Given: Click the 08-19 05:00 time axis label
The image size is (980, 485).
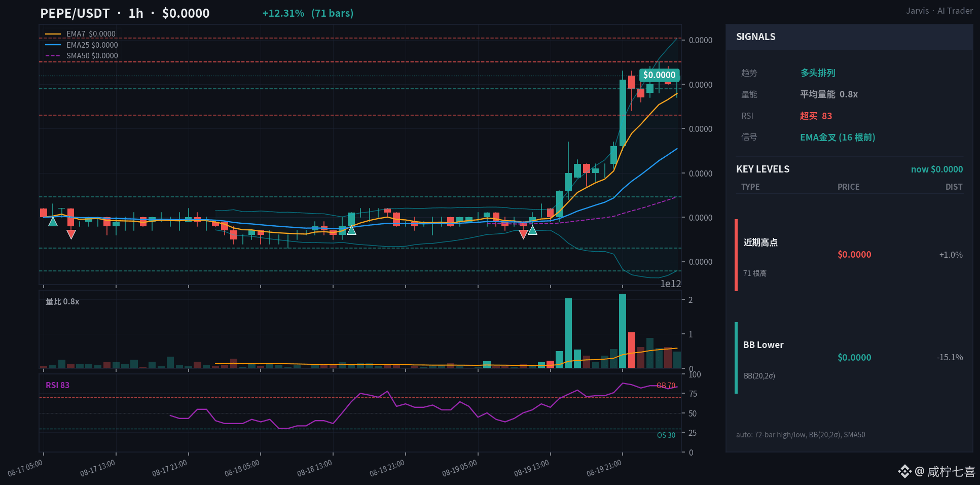Looking at the screenshot, I should (460, 468).
